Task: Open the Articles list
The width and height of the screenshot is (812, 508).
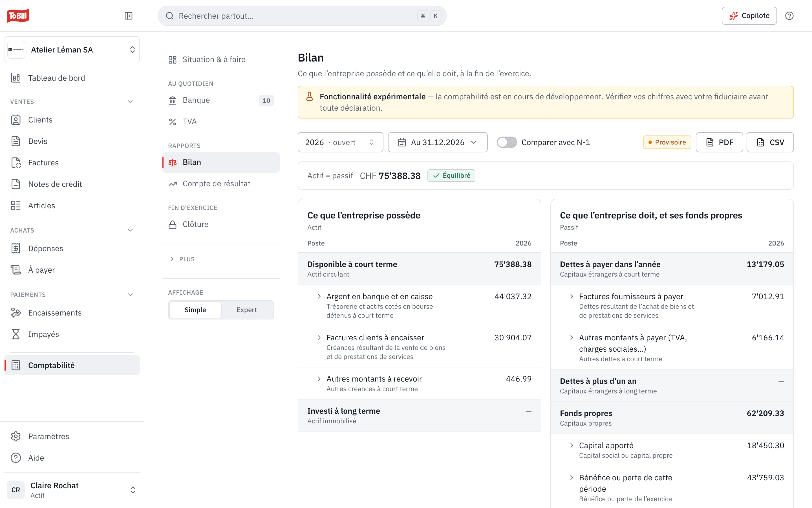Action: 72,206
